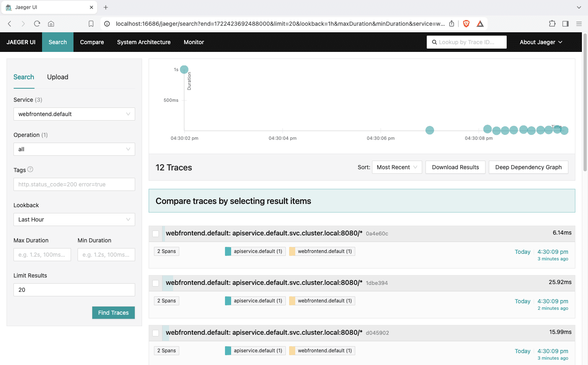Image resolution: width=588 pixels, height=365 pixels.
Task: Open the browser main menu
Action: click(579, 24)
